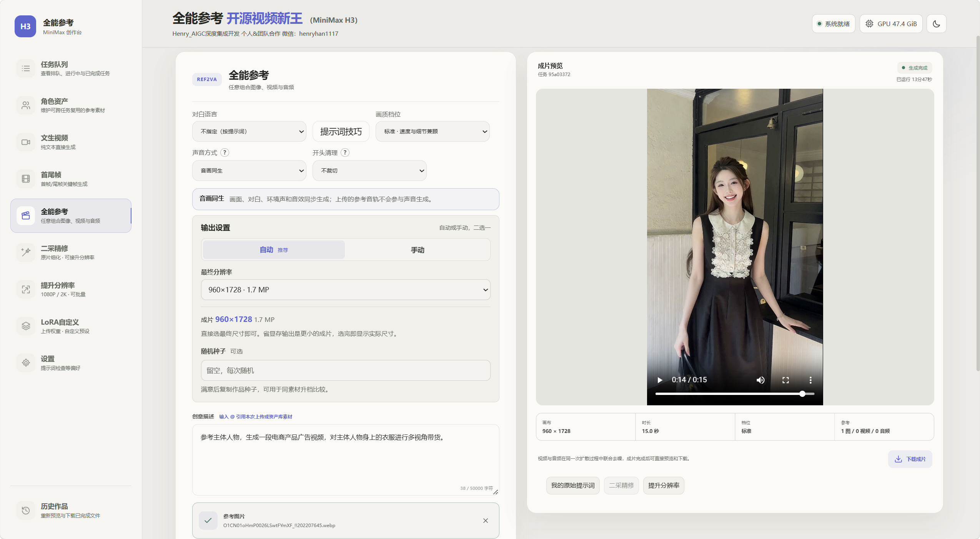
Task: Click 我的原始提示词 button
Action: (573, 486)
